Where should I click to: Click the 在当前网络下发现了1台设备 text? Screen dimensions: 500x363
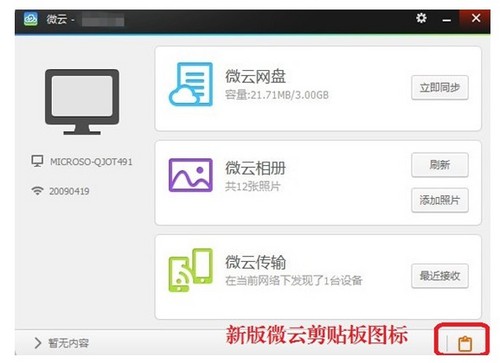click(x=294, y=281)
